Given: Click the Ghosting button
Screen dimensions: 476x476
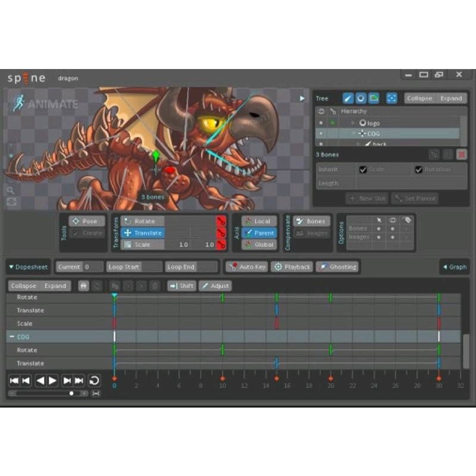Looking at the screenshot, I should [337, 267].
